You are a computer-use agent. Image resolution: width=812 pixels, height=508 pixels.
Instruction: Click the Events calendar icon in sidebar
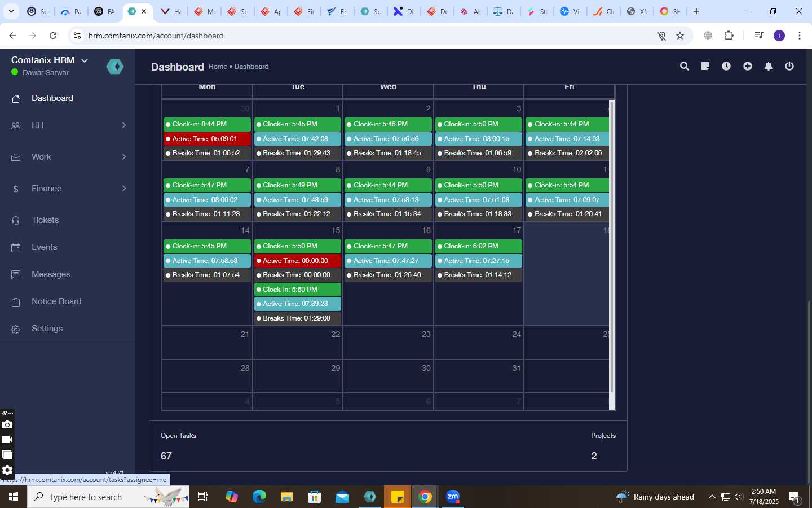(x=16, y=248)
